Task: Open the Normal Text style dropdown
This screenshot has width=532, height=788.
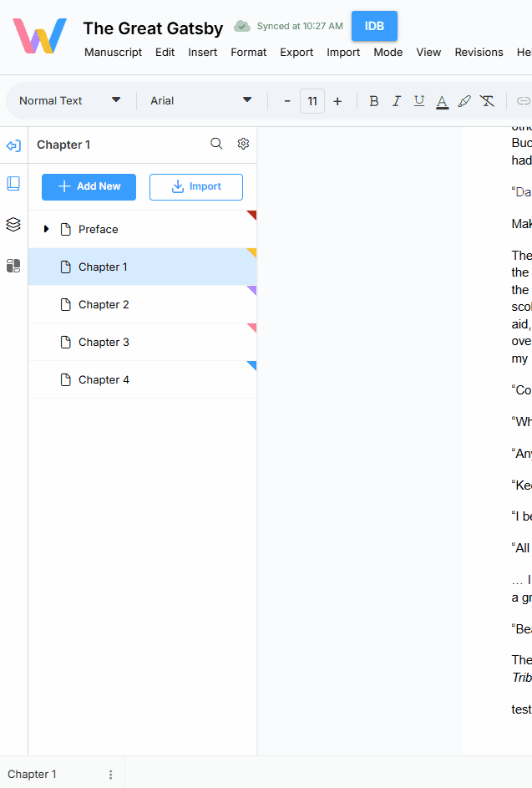Action: coord(70,101)
